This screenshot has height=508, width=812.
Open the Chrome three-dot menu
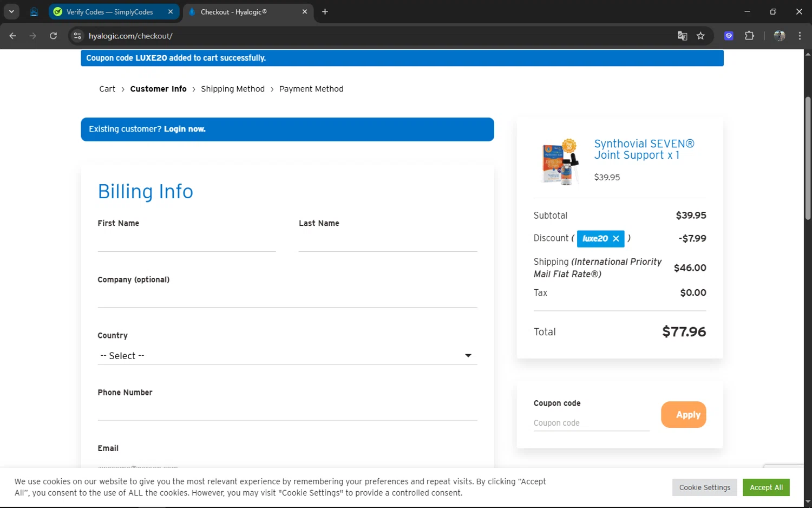click(x=800, y=36)
